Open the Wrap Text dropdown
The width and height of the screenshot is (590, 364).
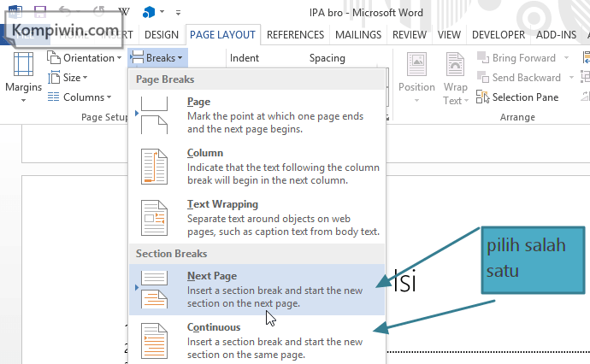click(455, 78)
